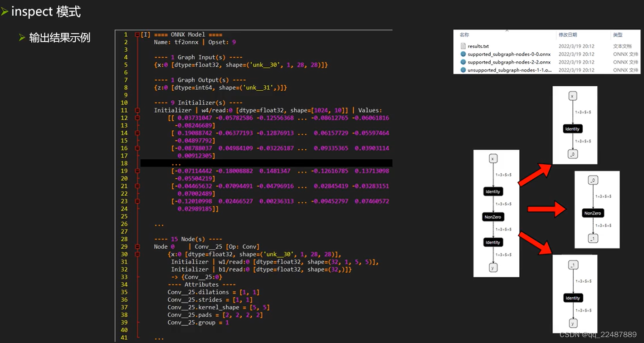Image resolution: width=644 pixels, height=343 pixels.
Task: Click the '---- 1 Graph Output(s) ----' line
Action: coord(200,80)
